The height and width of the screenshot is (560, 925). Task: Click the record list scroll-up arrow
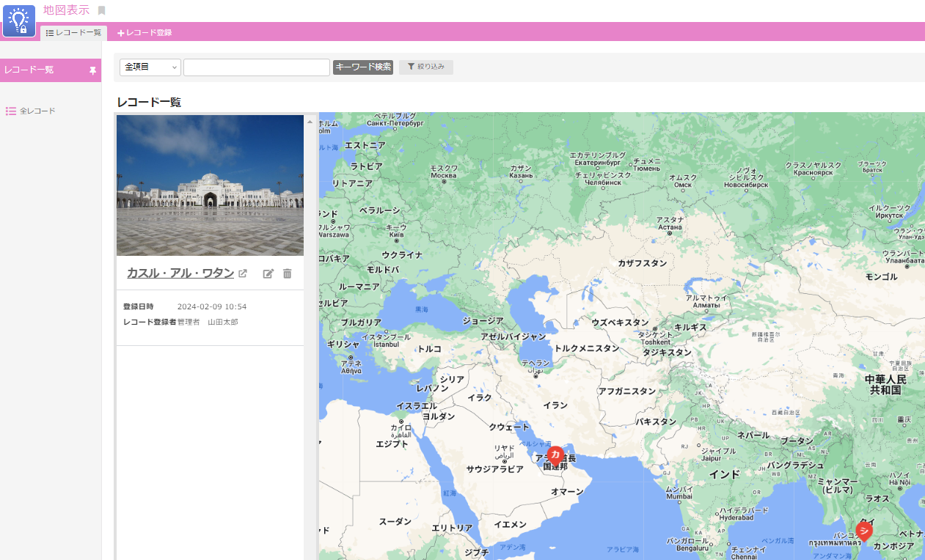(x=310, y=122)
